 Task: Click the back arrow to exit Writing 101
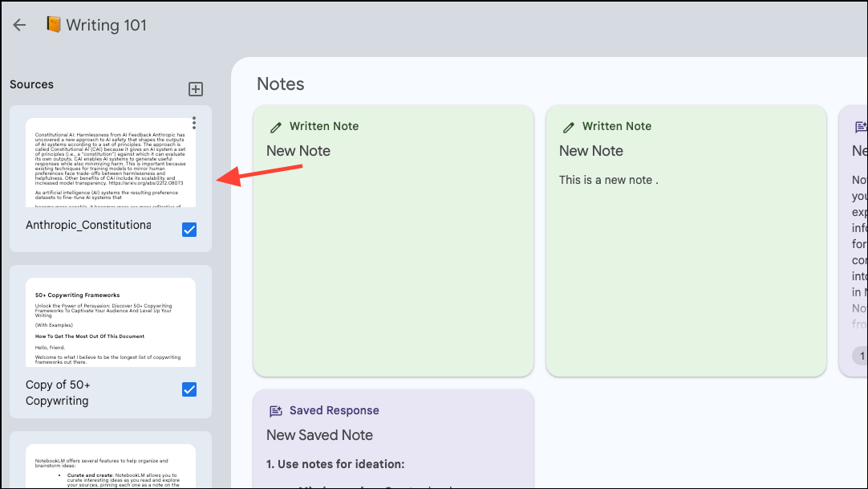coord(19,25)
